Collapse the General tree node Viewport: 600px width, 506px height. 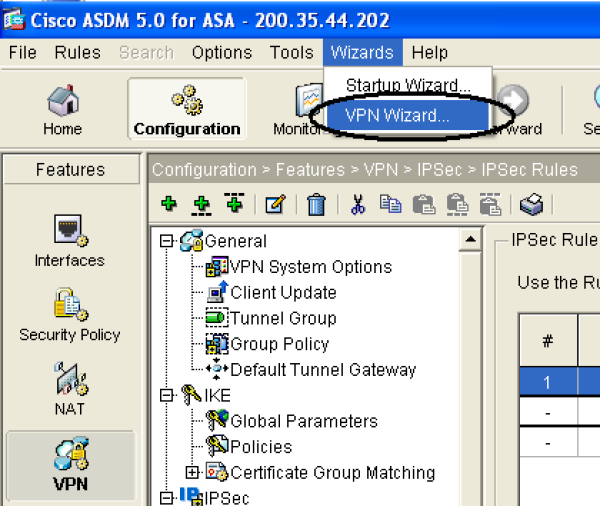pos(166,241)
